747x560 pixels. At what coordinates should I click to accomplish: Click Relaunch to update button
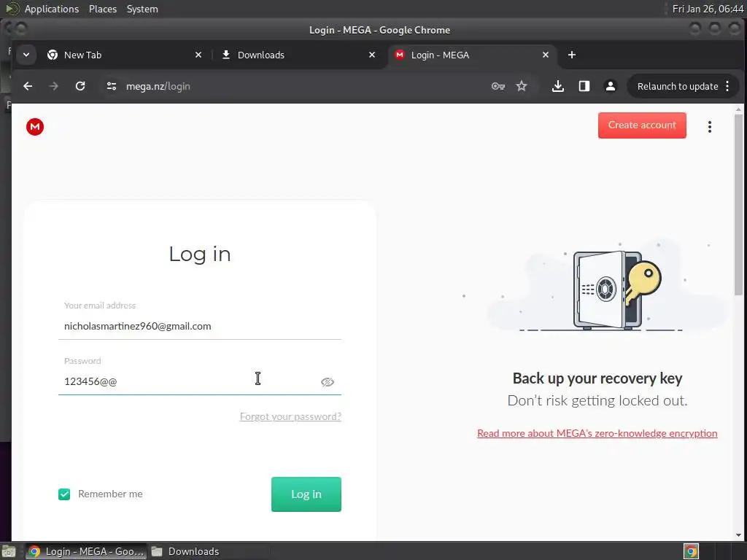(678, 86)
